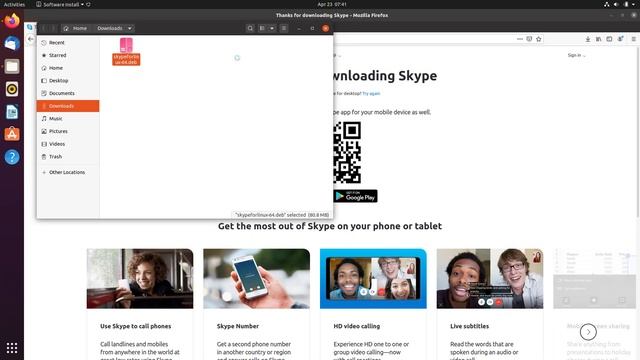Open the Firefox account icon
The width and height of the screenshot is (640, 360).
point(620,39)
